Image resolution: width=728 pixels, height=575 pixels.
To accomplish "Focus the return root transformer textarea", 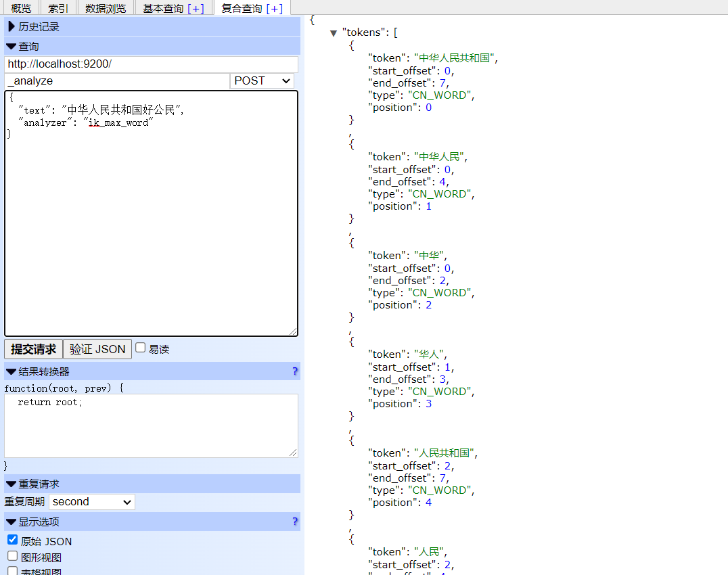I will tap(152, 425).
